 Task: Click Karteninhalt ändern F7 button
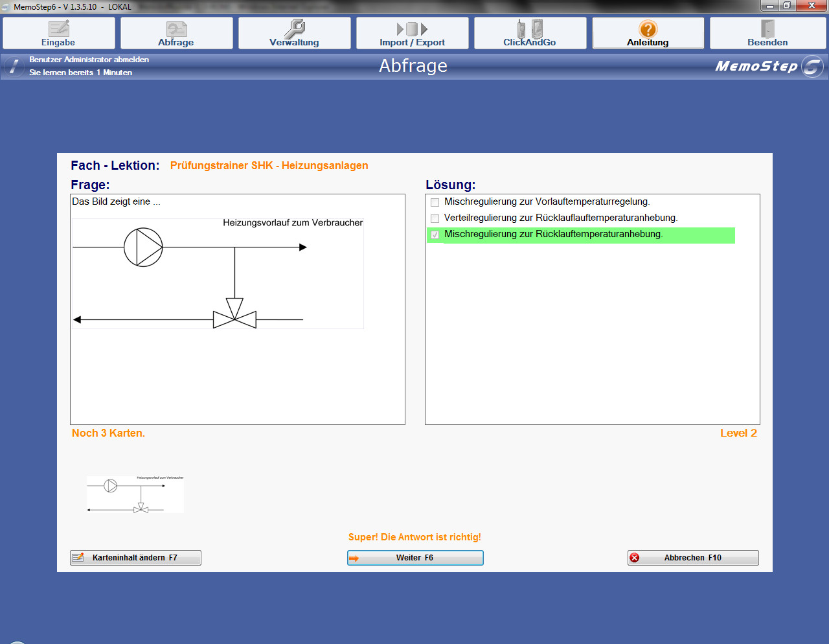[135, 558]
